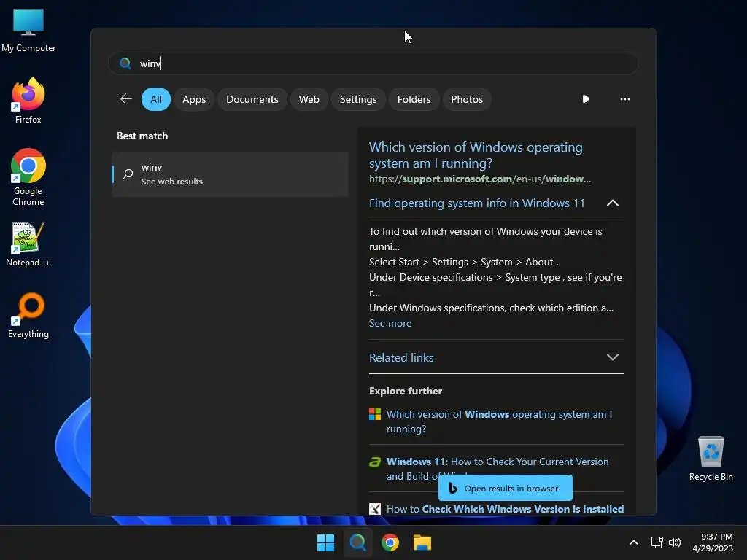Click the search box magnifier icon

125,63
